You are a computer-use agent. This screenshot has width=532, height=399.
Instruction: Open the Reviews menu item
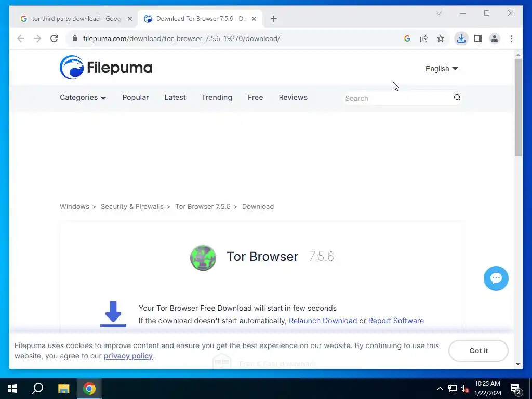pyautogui.click(x=293, y=97)
